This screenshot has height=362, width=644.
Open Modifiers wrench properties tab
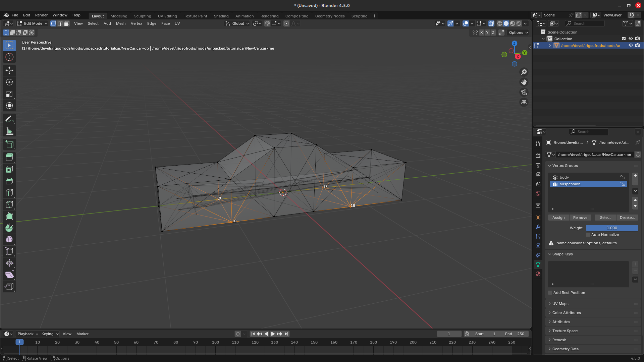(x=538, y=227)
